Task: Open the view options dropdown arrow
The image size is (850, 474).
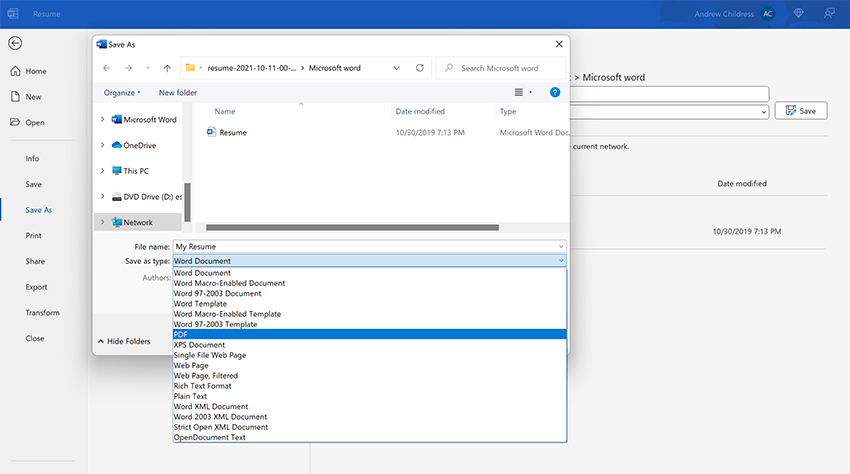Action: (531, 92)
